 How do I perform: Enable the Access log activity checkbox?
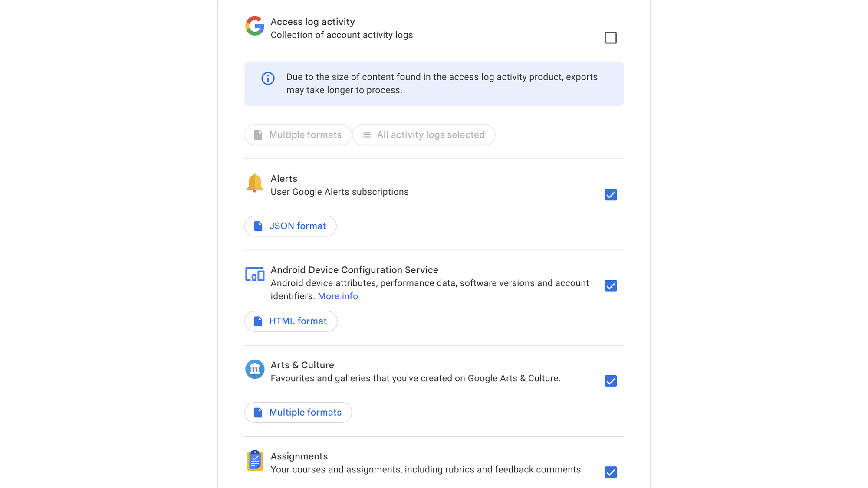point(611,38)
